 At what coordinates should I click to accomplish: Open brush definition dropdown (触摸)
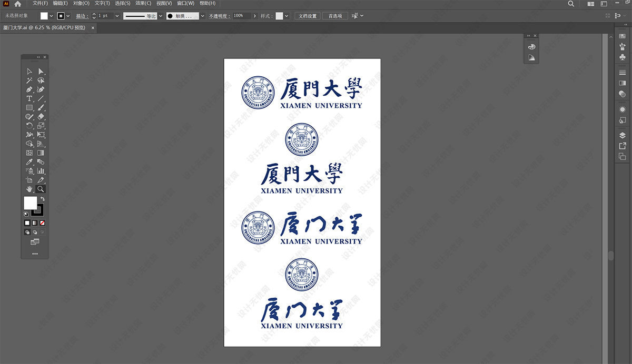203,16
